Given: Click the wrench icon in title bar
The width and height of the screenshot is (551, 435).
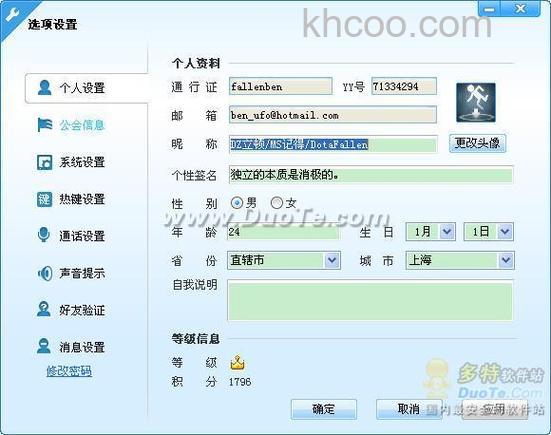Looking at the screenshot, I should (13, 15).
